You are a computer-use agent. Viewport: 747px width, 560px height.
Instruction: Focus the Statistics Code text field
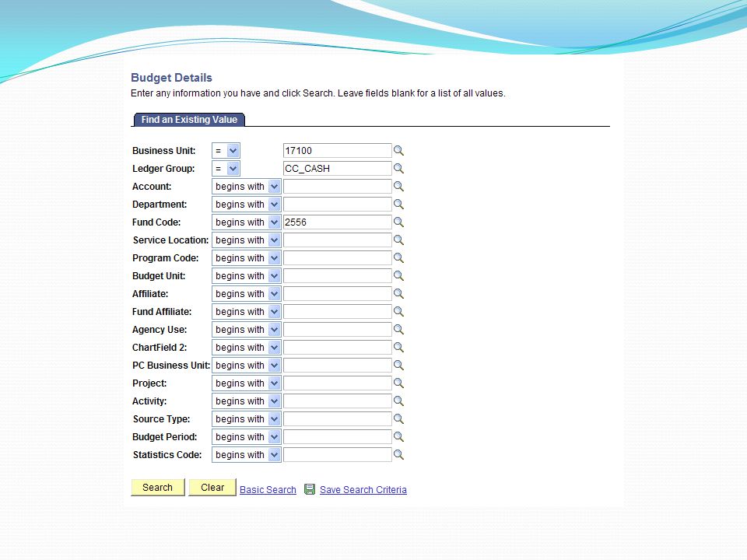(x=337, y=455)
